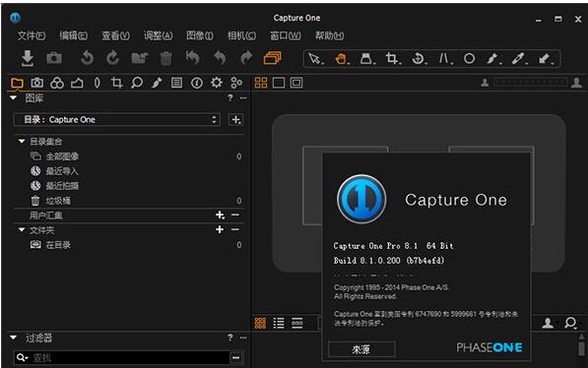Open the 文件 menu
The width and height of the screenshot is (588, 368).
(x=32, y=35)
